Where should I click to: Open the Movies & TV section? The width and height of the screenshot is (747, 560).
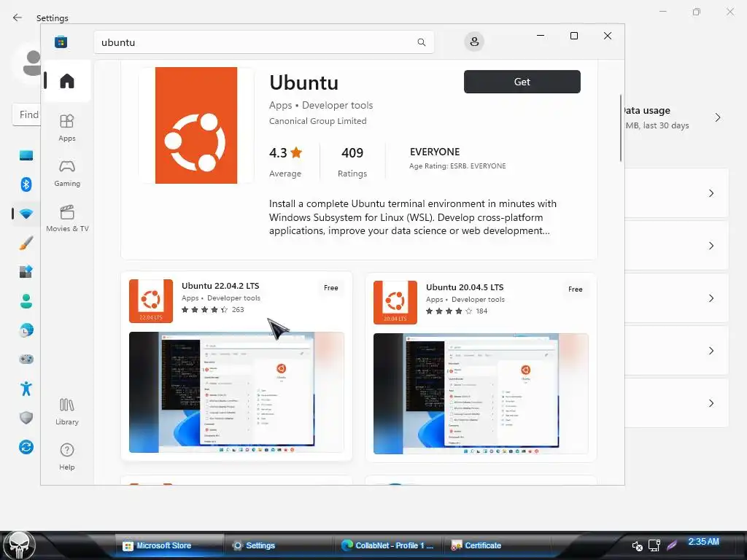[x=67, y=219]
